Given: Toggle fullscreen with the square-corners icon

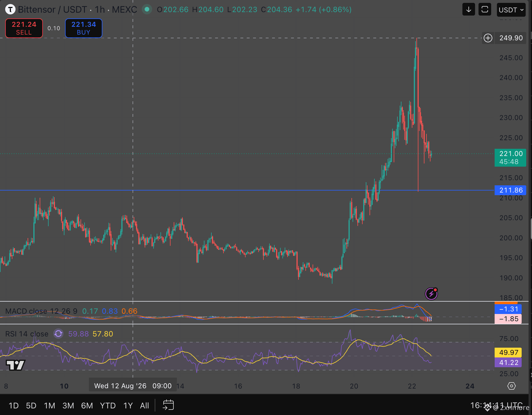Looking at the screenshot, I should click(x=485, y=9).
